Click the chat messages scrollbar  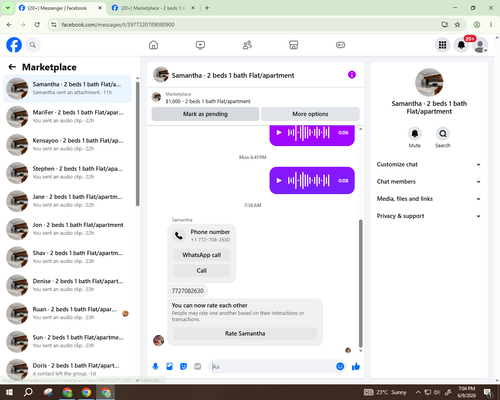click(360, 283)
